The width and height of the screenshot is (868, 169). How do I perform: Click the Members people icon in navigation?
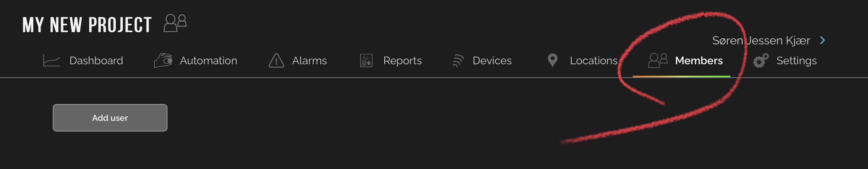(658, 60)
